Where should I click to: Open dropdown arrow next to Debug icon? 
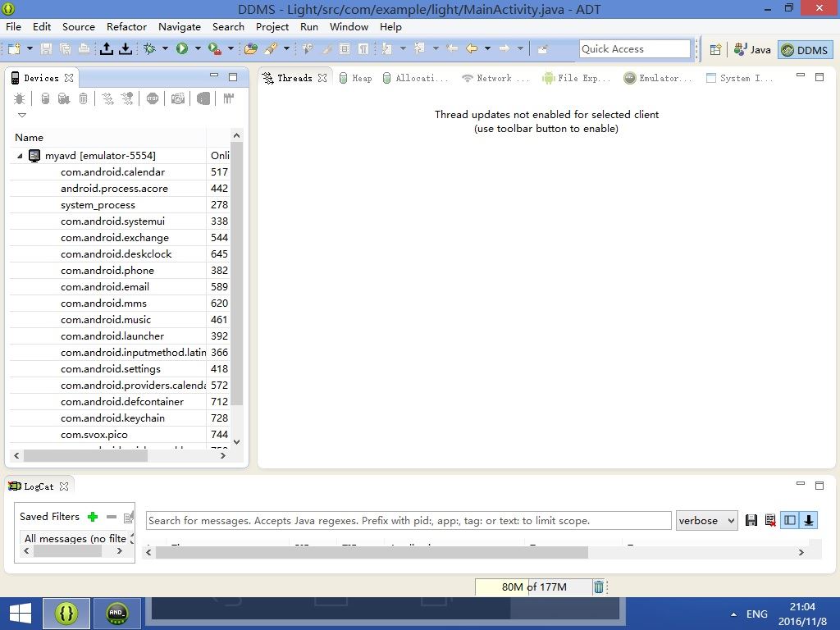click(x=165, y=48)
